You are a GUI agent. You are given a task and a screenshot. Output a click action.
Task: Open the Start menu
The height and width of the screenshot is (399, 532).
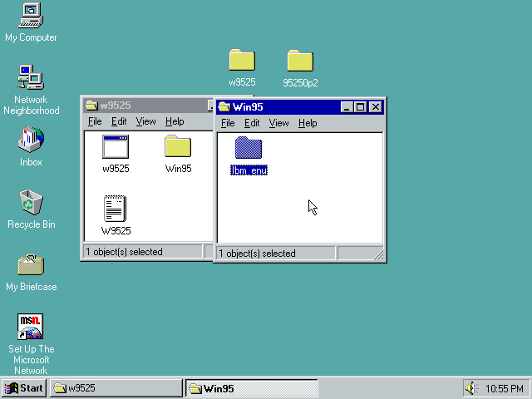[24, 388]
